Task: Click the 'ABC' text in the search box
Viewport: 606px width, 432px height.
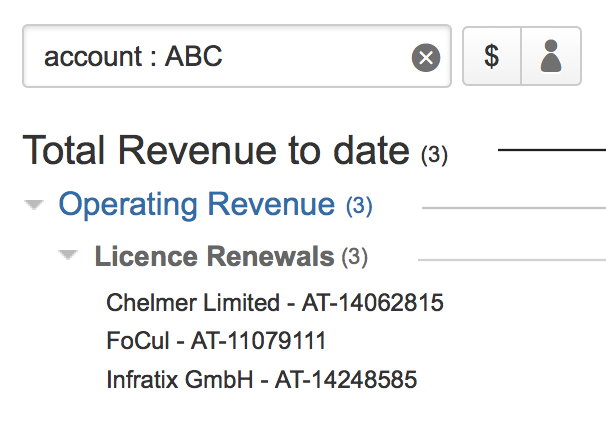Action: (193, 57)
